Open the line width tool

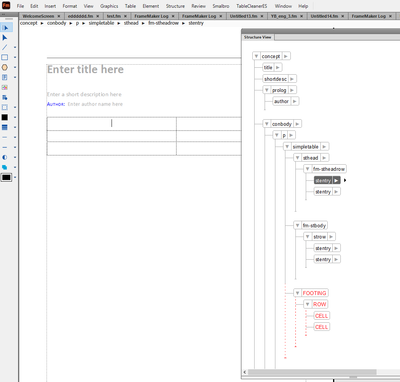coord(5,137)
